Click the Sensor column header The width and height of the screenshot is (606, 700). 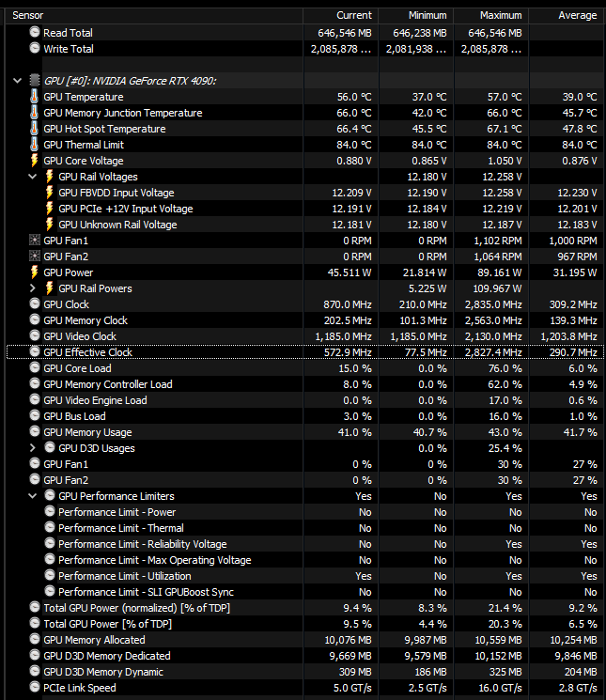153,15
